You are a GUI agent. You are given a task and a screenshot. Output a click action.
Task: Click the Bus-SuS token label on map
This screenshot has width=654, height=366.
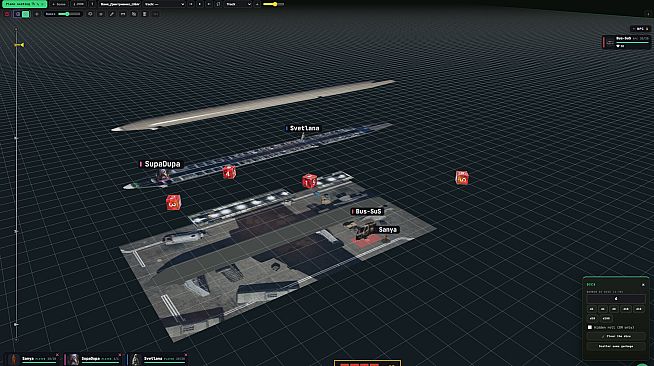[367, 212]
